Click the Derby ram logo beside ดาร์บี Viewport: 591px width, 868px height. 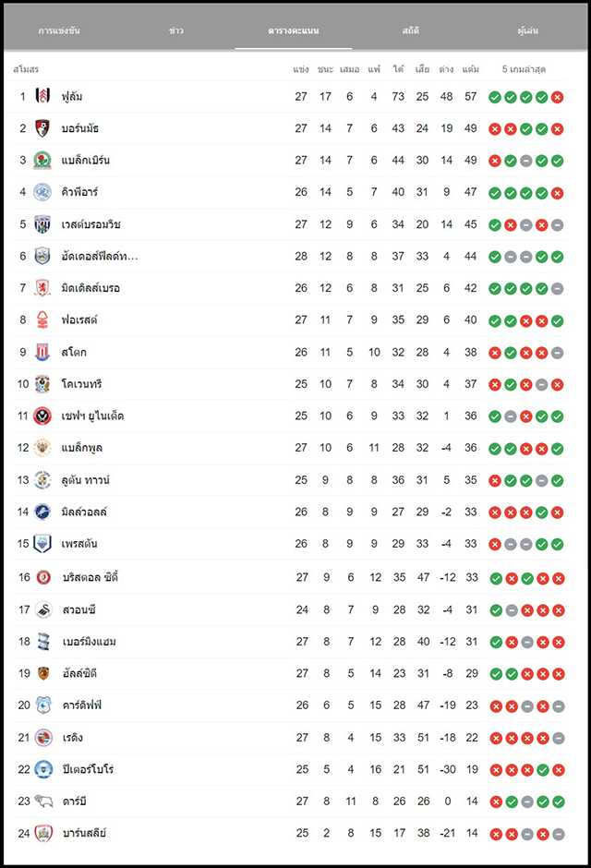[43, 801]
